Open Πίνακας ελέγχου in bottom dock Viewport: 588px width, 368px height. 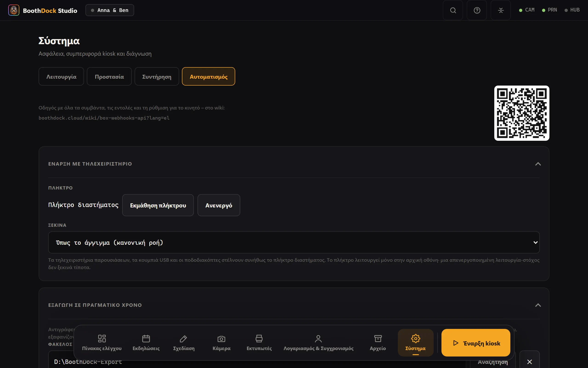tap(102, 342)
